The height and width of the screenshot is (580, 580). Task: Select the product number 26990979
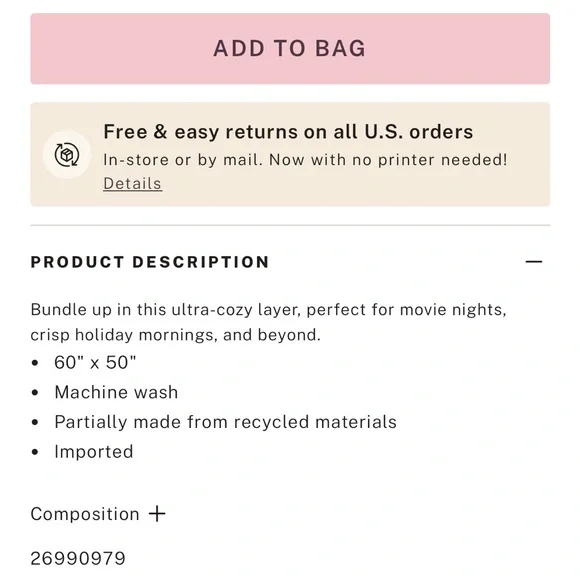click(x=78, y=558)
